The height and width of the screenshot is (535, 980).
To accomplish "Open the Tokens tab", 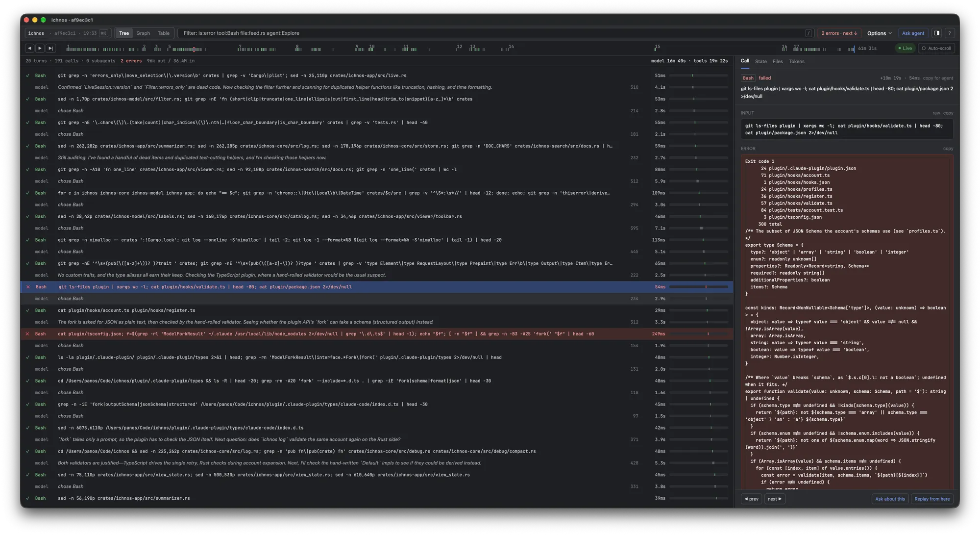I will click(796, 61).
